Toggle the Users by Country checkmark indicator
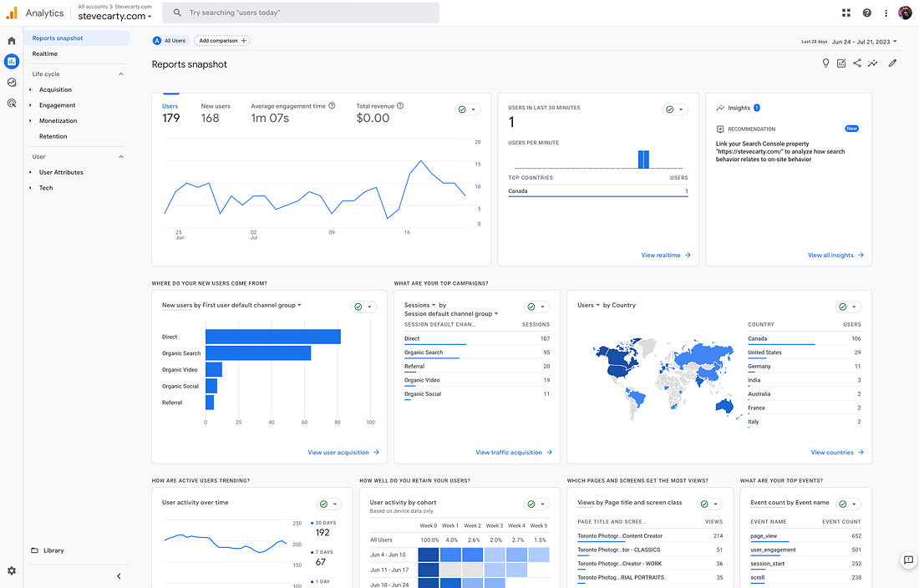 click(848, 307)
